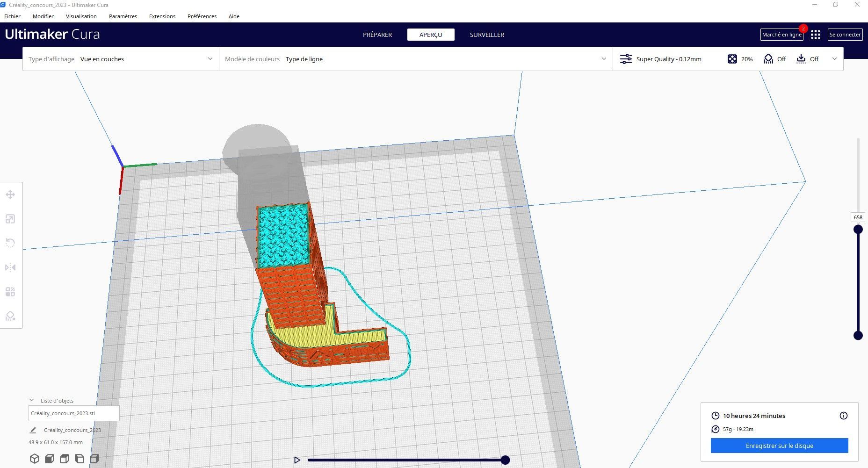Switch to left side view cube icon

coord(80,459)
